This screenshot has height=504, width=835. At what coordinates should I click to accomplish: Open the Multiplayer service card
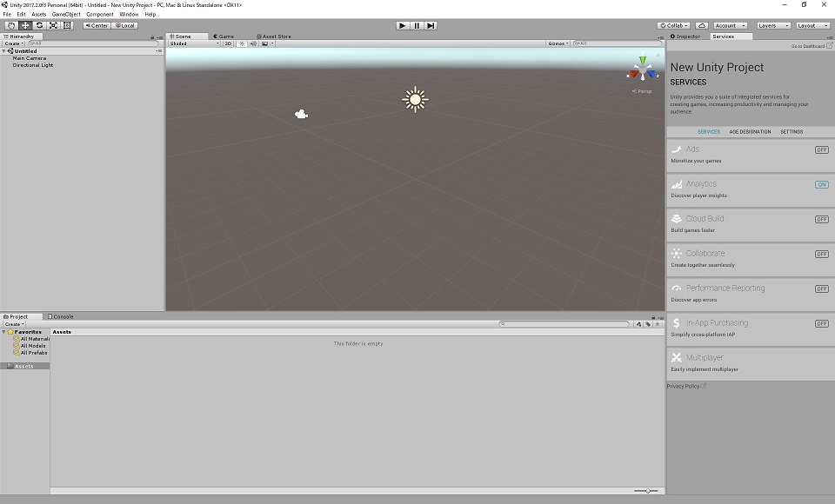point(751,363)
